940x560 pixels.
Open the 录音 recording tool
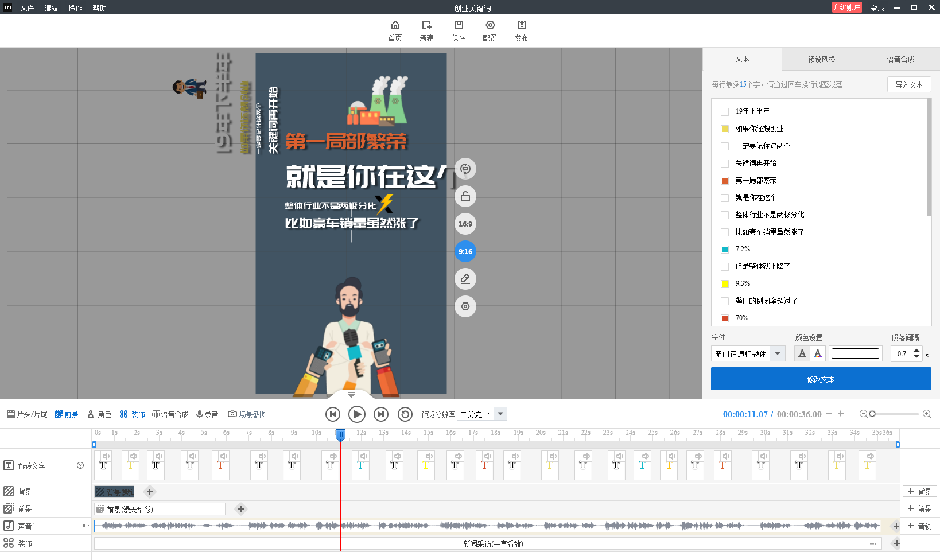coord(207,414)
